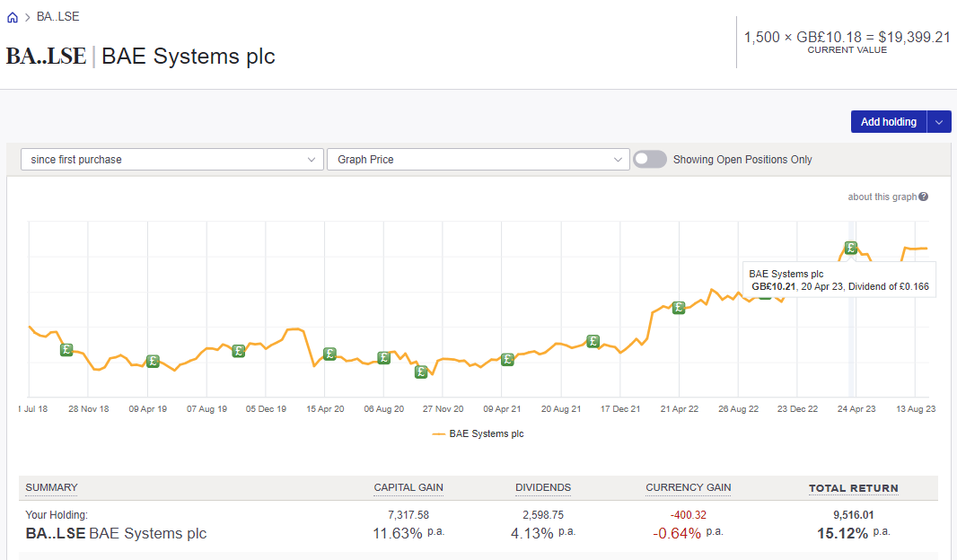Enable the Showing Open Positions Only toggle
Image resolution: width=957 pixels, height=560 pixels.
(x=648, y=159)
